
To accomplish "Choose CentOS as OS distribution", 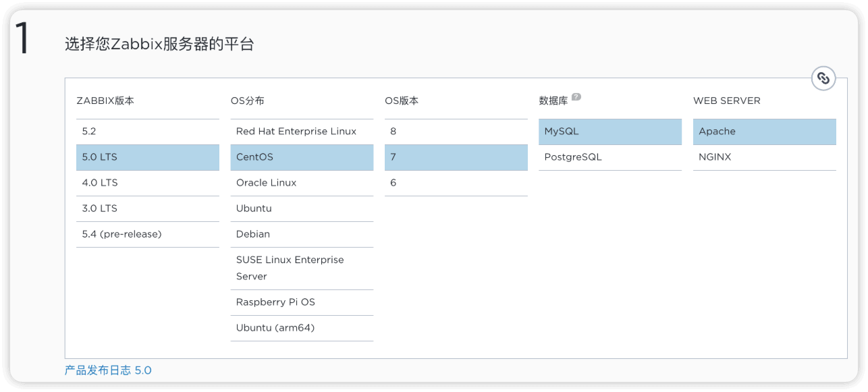I will point(302,157).
